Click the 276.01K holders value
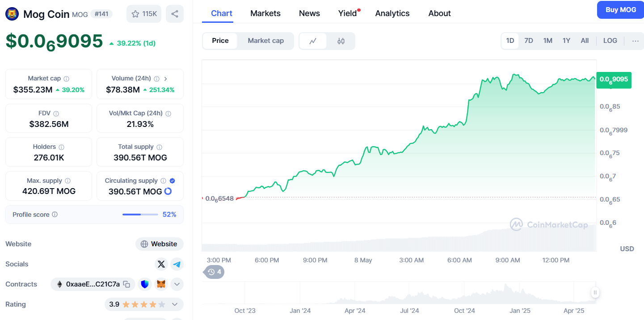This screenshot has width=644, height=320. (49, 157)
